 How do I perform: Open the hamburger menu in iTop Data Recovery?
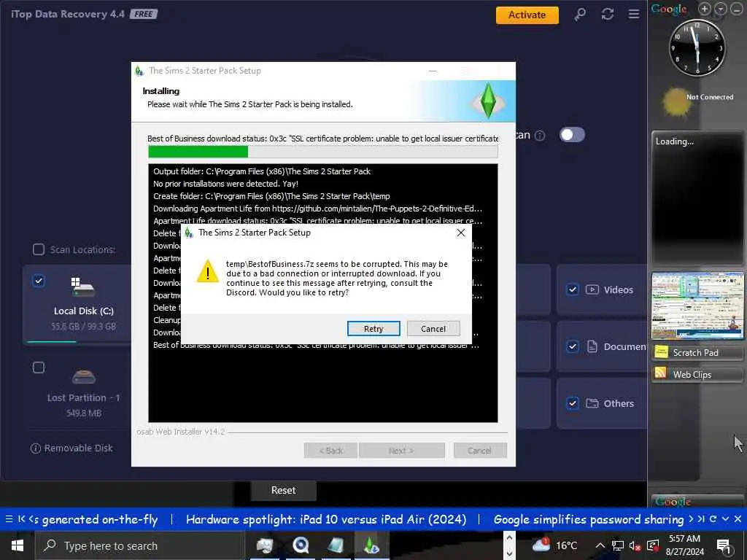pos(634,15)
